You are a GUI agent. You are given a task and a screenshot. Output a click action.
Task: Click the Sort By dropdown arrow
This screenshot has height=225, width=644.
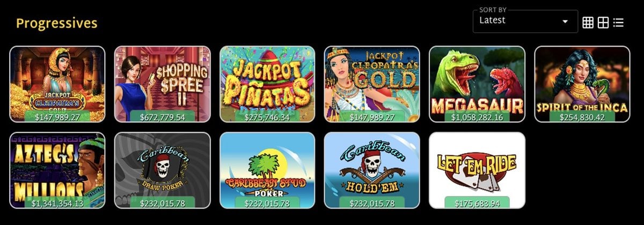point(565,21)
